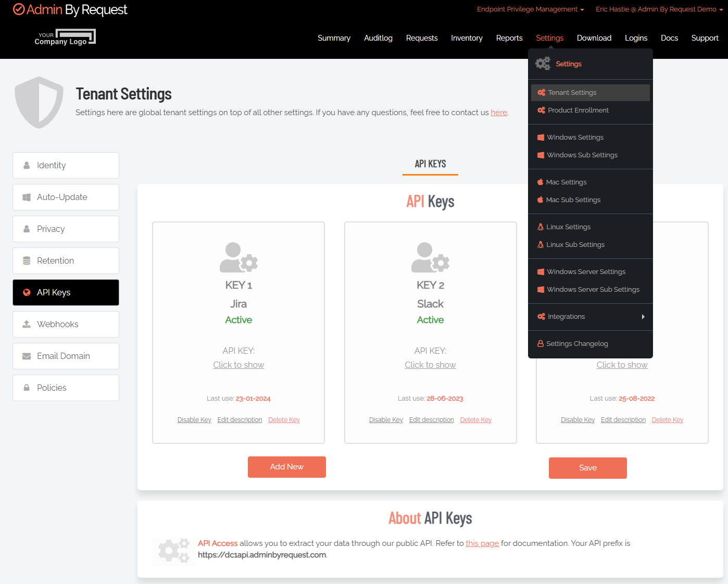Click Edit description on the third key card

tap(623, 420)
